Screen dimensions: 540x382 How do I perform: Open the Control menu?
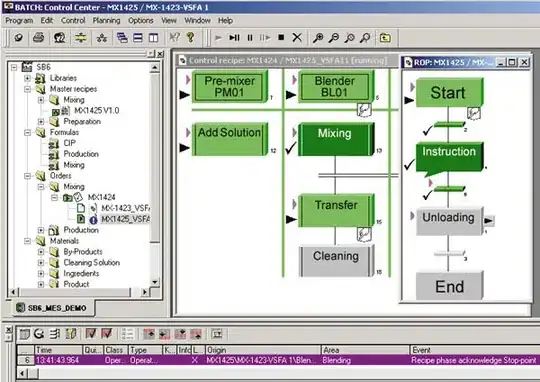point(73,21)
